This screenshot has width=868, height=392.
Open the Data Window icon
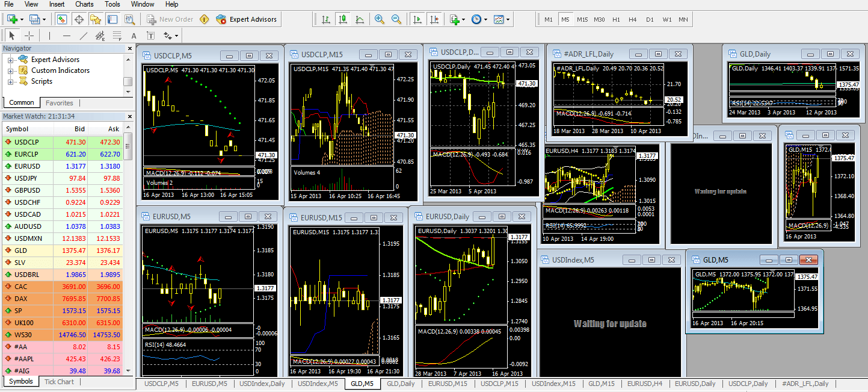point(79,19)
